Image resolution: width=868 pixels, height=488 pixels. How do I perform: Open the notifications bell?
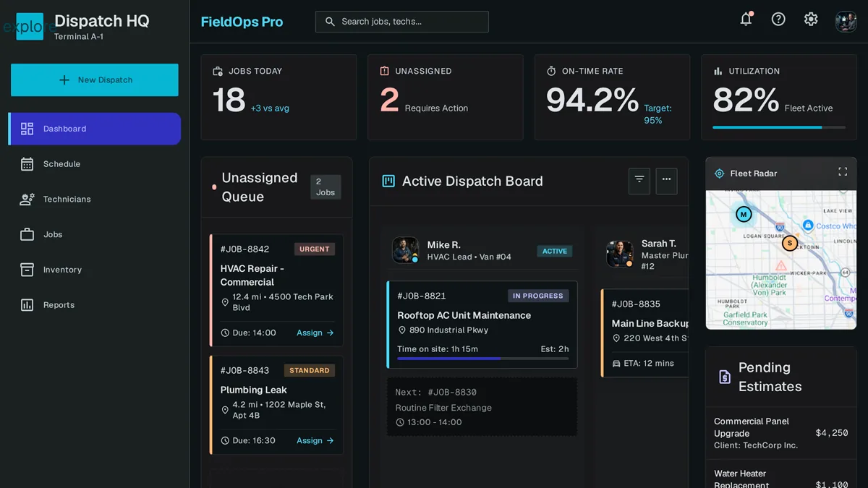point(746,20)
